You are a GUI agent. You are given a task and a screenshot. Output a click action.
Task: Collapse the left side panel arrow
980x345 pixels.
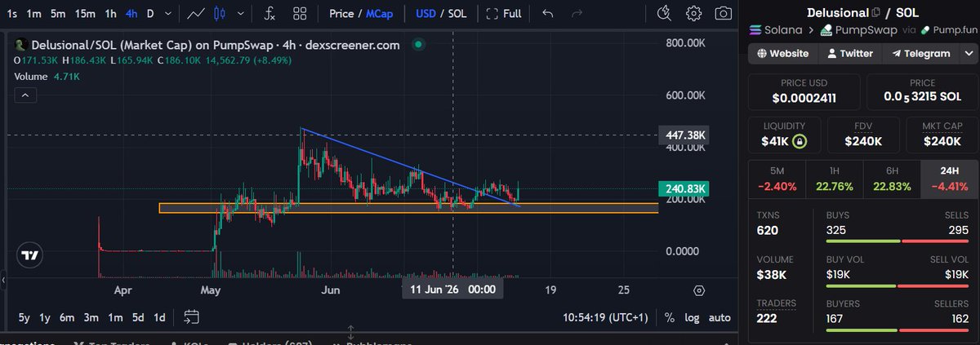(2, 281)
